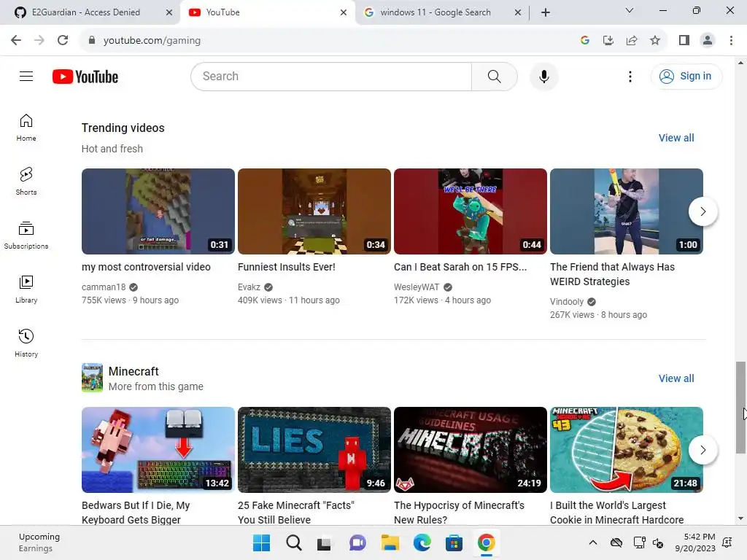The height and width of the screenshot is (560, 747).
Task: Show hidden system tray icons
Action: [x=592, y=542]
